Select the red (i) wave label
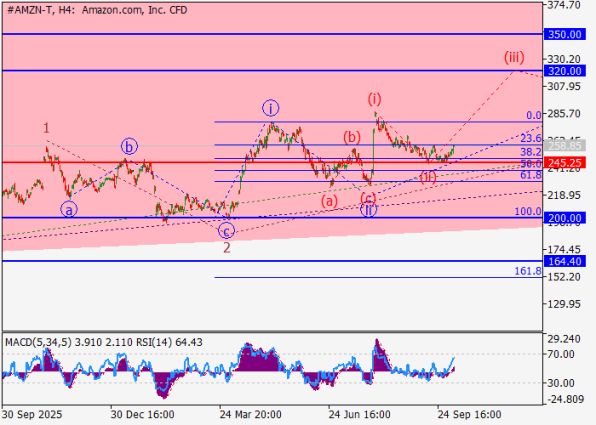The image size is (596, 425). point(374,99)
